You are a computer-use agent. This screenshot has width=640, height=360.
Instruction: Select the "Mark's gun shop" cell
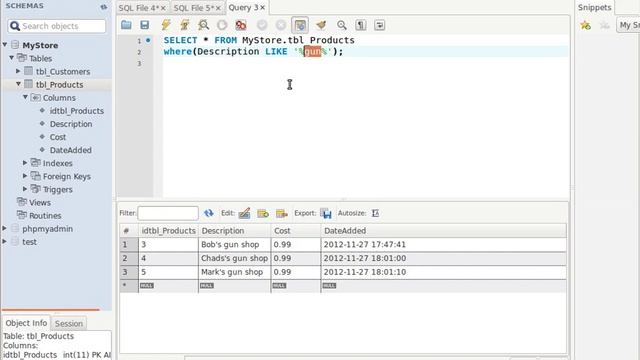pyautogui.click(x=234, y=272)
